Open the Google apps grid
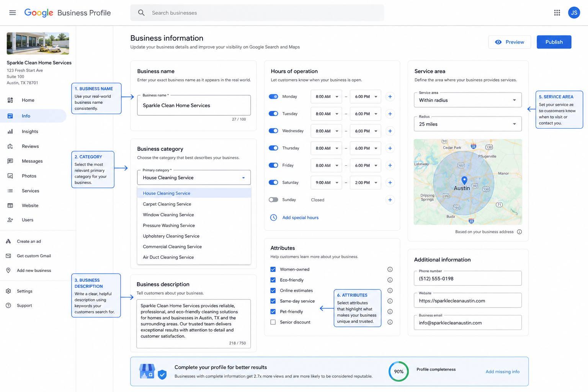The height and width of the screenshot is (392, 588). point(557,13)
